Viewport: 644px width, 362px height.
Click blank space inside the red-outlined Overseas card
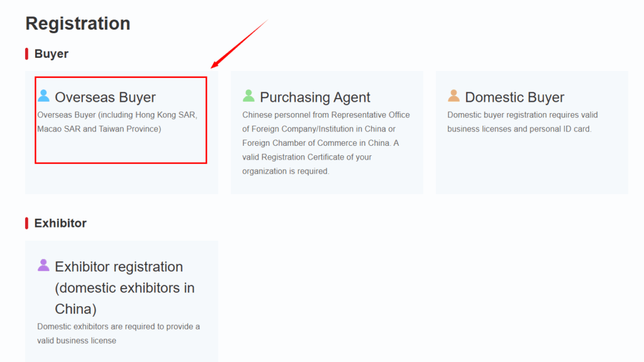tap(121, 148)
